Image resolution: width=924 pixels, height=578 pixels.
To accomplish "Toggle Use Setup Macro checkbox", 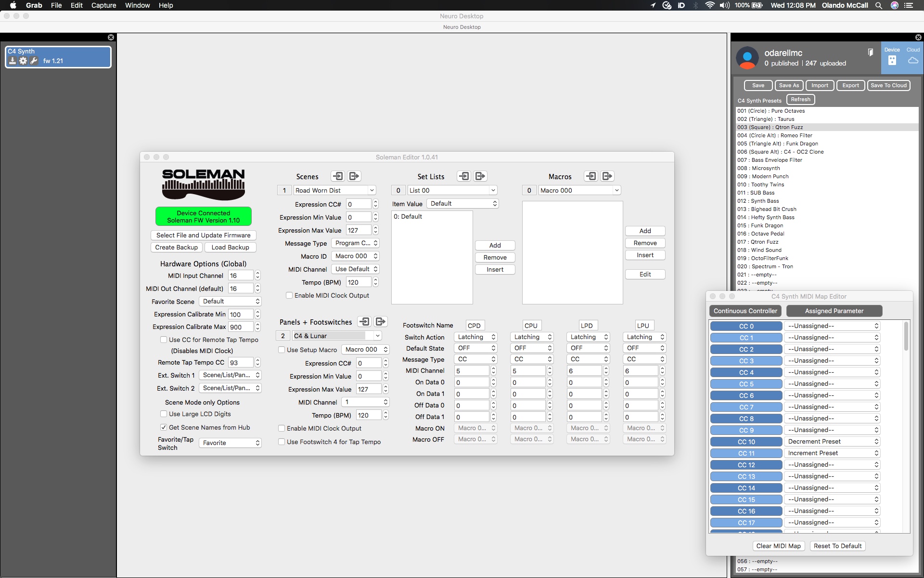I will [282, 350].
